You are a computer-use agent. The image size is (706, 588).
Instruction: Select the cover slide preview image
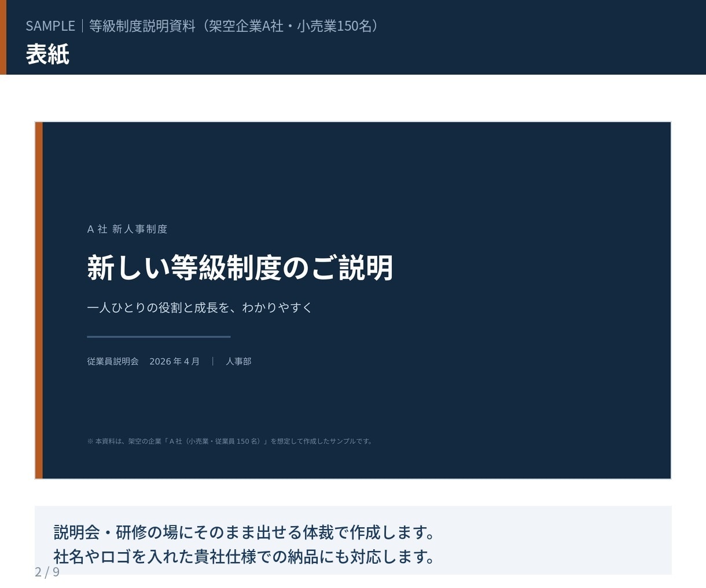point(353,300)
